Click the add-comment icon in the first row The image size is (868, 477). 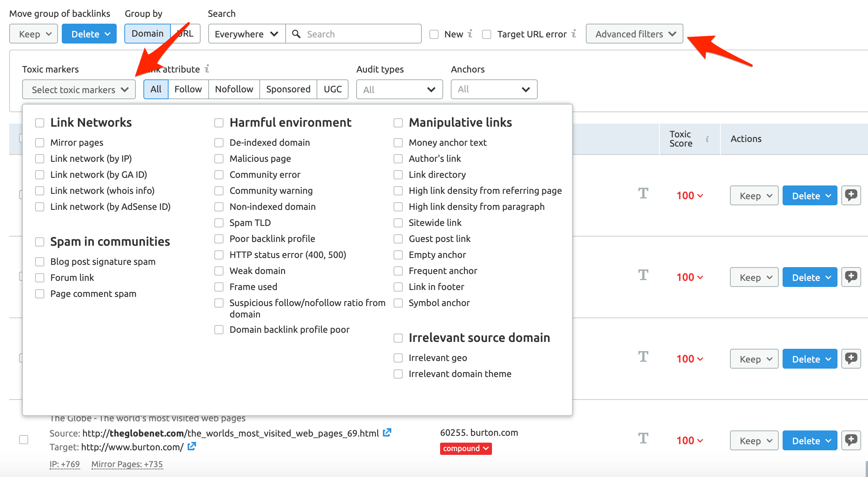[851, 195]
